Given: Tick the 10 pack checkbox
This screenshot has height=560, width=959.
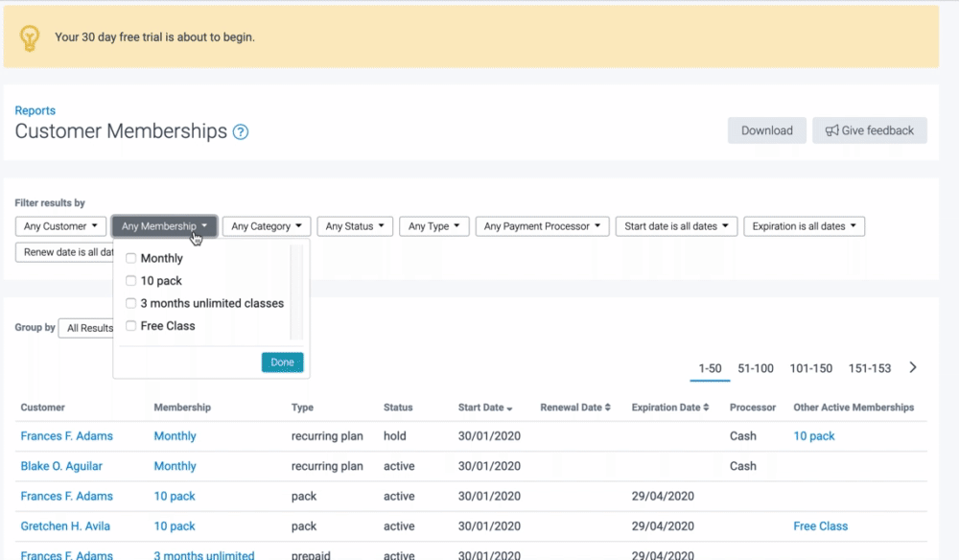Looking at the screenshot, I should click(x=131, y=281).
